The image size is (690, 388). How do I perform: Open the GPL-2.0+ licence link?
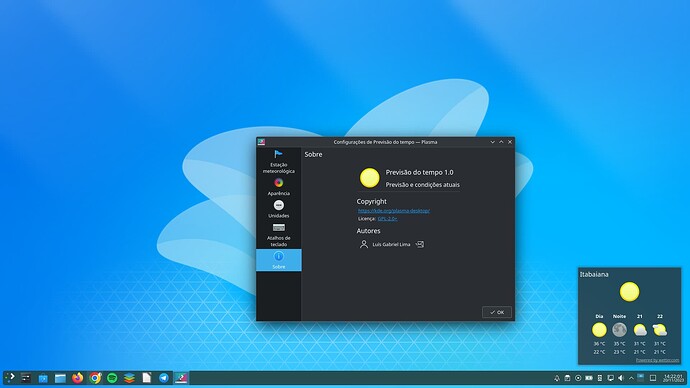pos(387,219)
